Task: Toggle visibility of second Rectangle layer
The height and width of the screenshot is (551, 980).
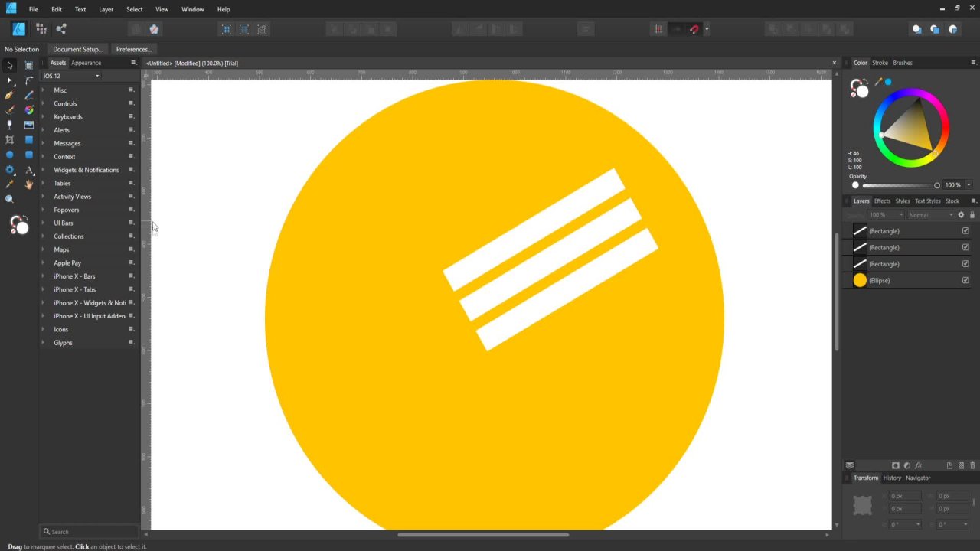Action: [965, 247]
